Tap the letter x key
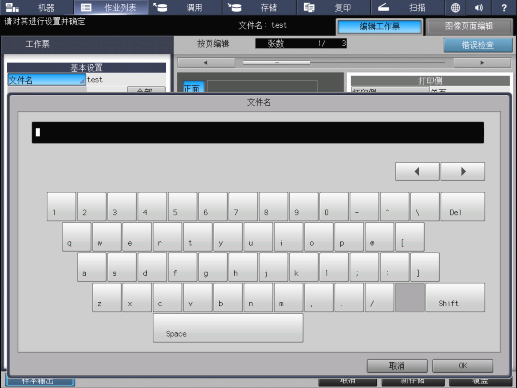This screenshot has height=388, width=517. click(x=137, y=298)
